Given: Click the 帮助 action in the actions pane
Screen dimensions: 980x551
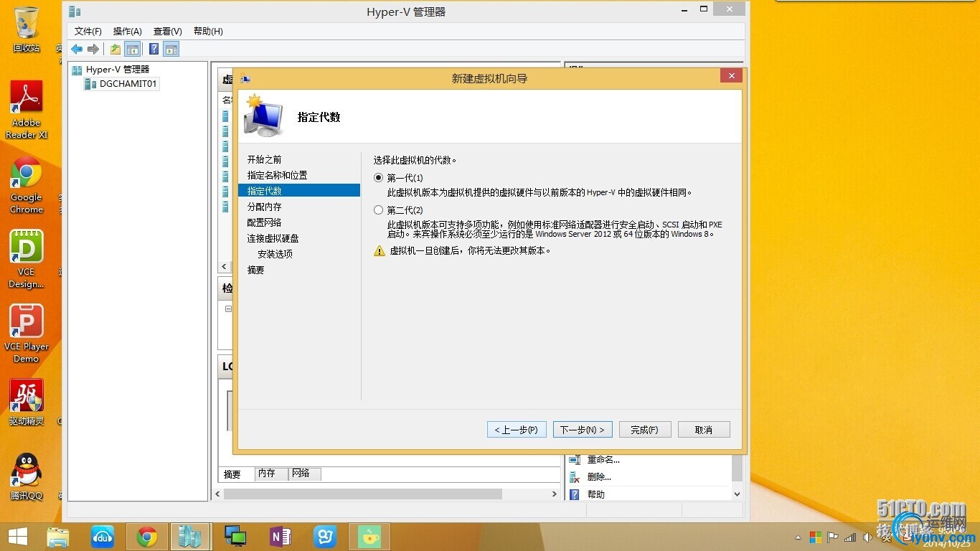Looking at the screenshot, I should 596,494.
